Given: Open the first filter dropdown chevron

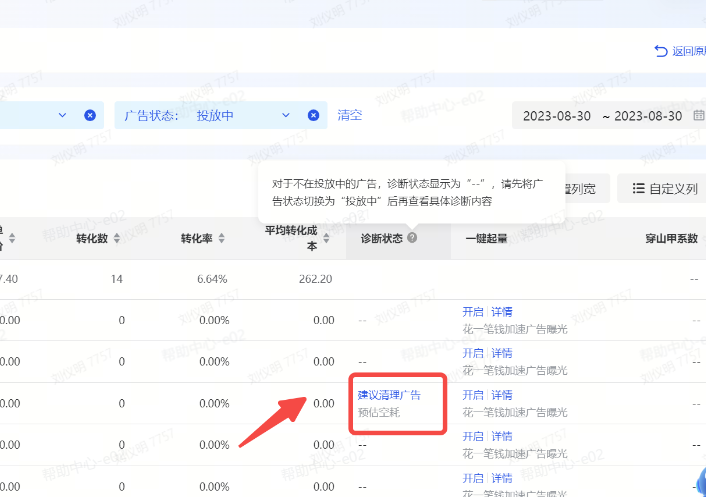Looking at the screenshot, I should (63, 115).
